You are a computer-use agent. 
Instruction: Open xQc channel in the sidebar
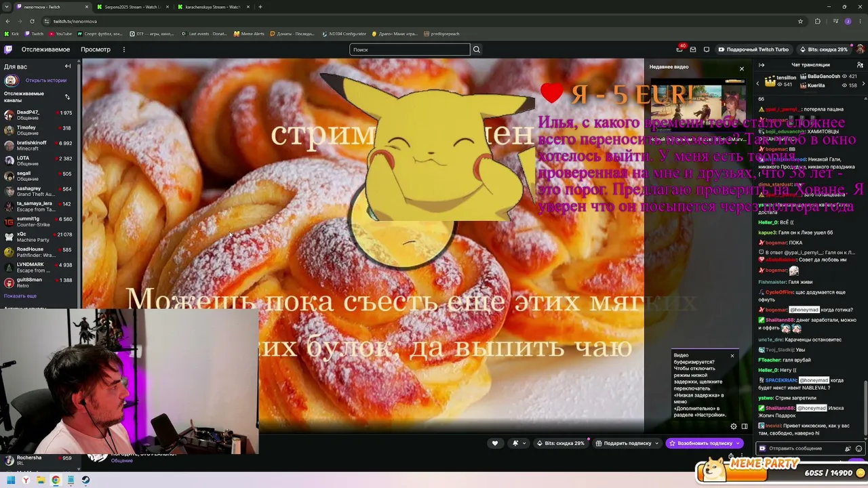coord(39,237)
